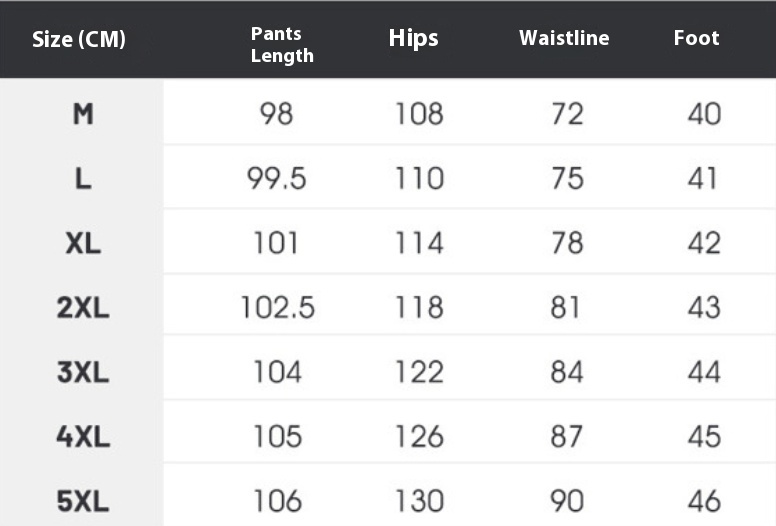Select the XL size row label
Viewport: 776px width, 526px height.
pos(82,243)
